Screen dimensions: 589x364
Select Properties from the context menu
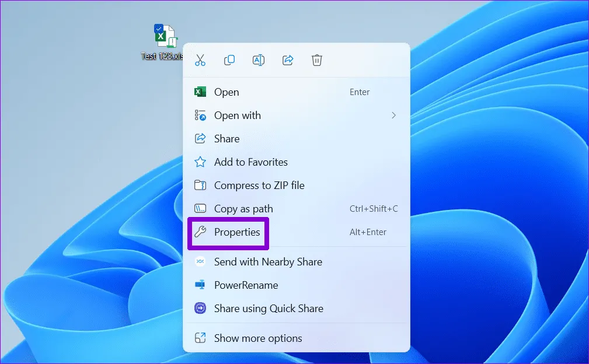click(x=237, y=232)
